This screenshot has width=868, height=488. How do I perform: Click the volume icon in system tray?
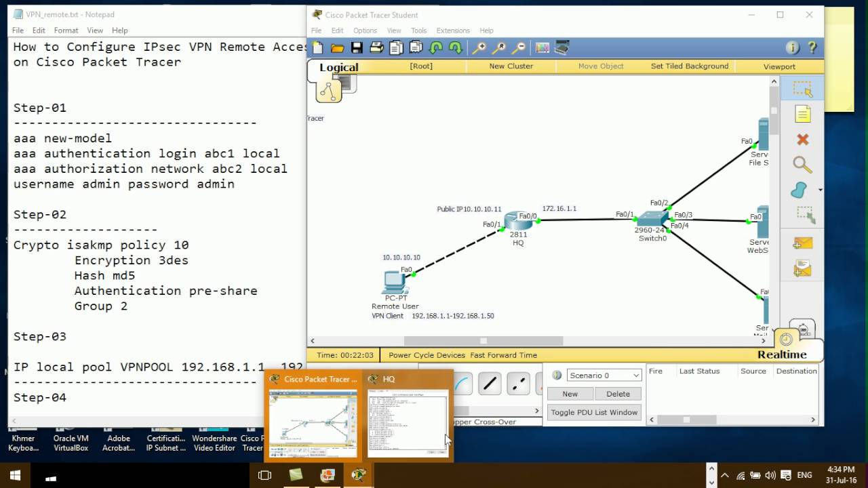click(771, 476)
